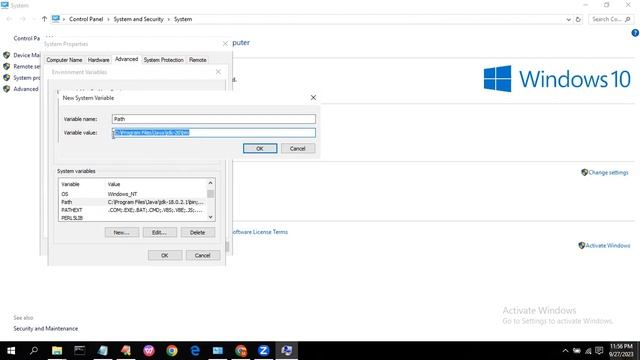Cancel the New System Variable dialog
The image size is (640, 360).
pos(298,149)
